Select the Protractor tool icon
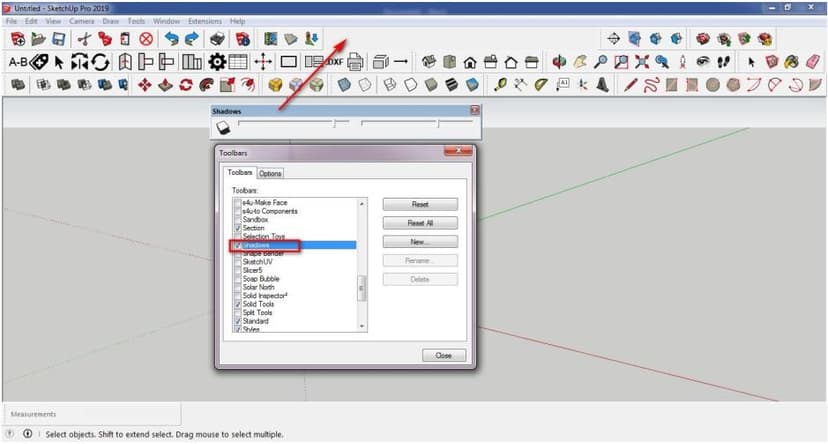Image resolution: width=828 pixels, height=444 pixels. 541,84
